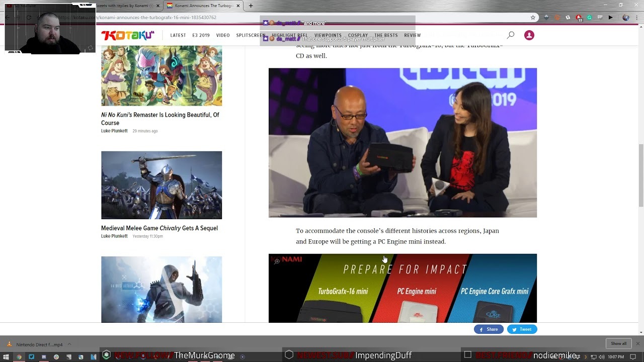Viewport: 644px width, 362px height.
Task: Click the Kotaku search magnifier icon
Action: pyautogui.click(x=511, y=35)
